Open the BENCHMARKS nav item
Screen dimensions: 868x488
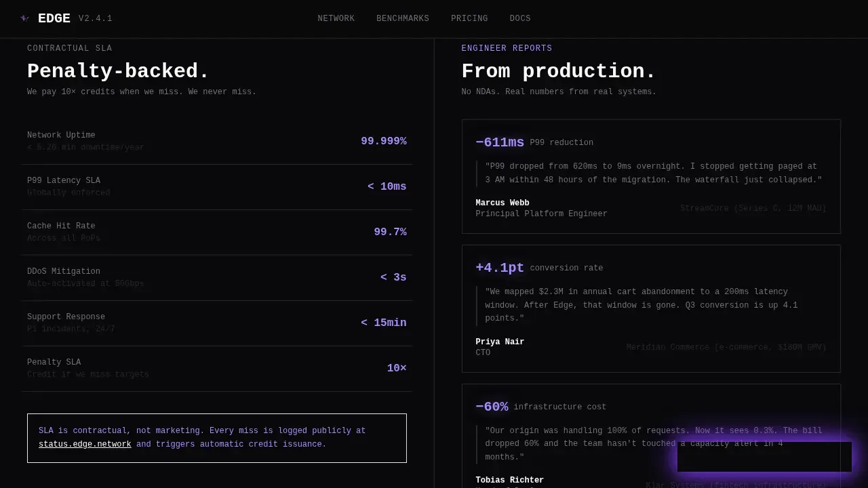(403, 18)
